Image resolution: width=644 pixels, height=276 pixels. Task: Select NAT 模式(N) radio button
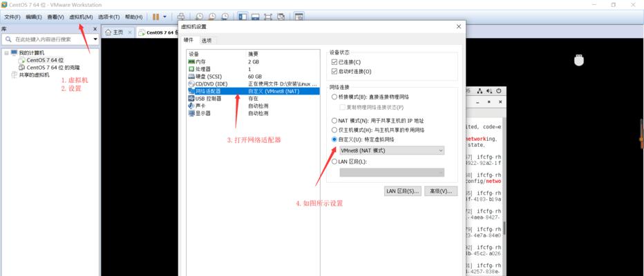pos(334,121)
